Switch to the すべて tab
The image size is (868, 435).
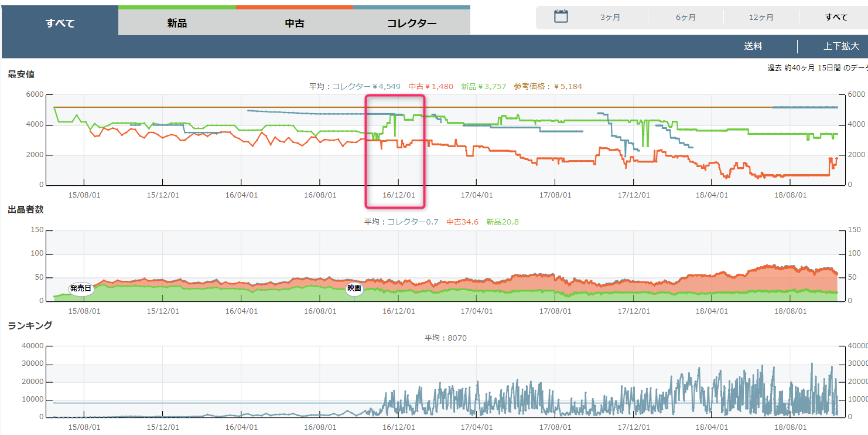60,23
